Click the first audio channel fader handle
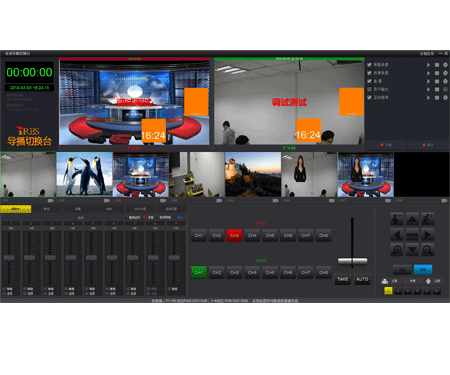Viewport: 450px width, 375px height. pos(9,258)
